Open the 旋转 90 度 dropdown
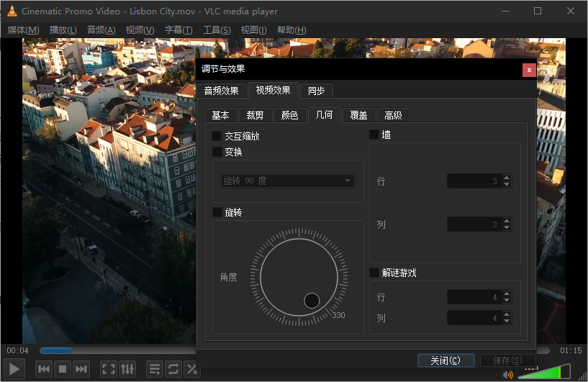The height and width of the screenshot is (382, 588). (x=287, y=181)
